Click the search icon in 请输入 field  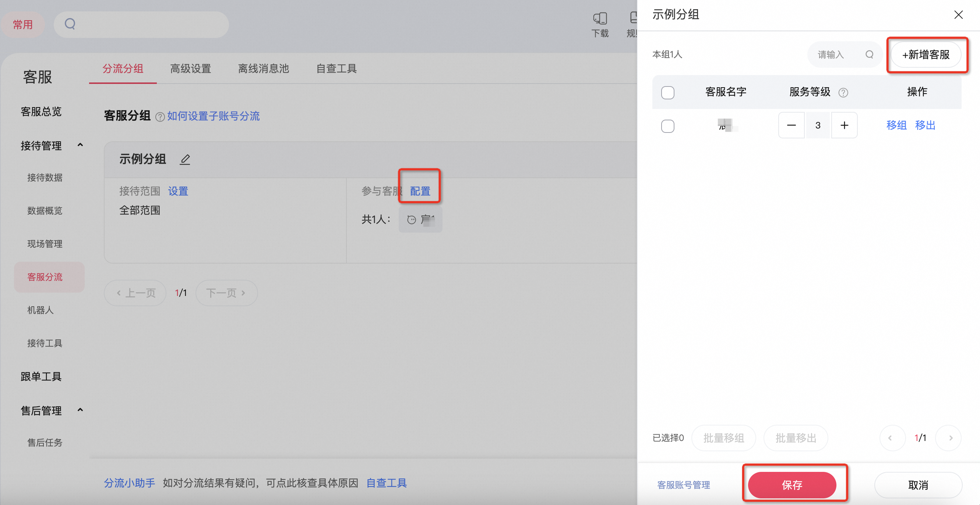point(869,54)
